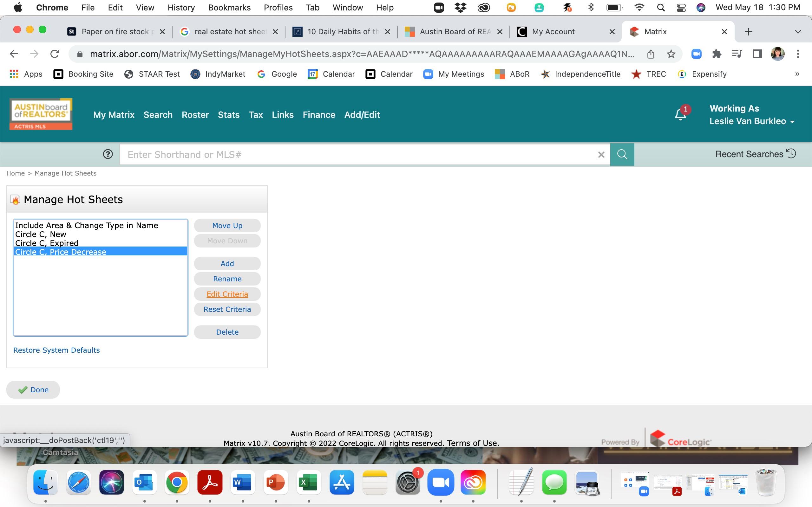Click the Austin Board of Realtors logo
This screenshot has width=812, height=507.
tap(41, 114)
